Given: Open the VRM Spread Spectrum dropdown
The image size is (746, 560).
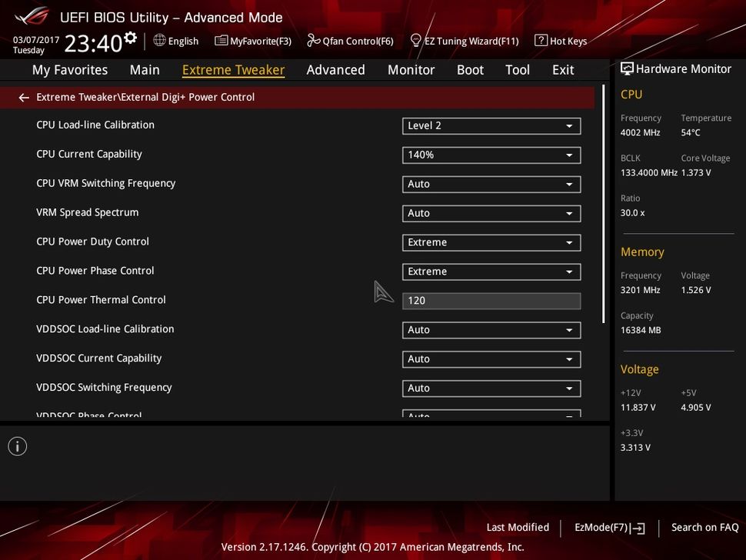Looking at the screenshot, I should point(491,213).
